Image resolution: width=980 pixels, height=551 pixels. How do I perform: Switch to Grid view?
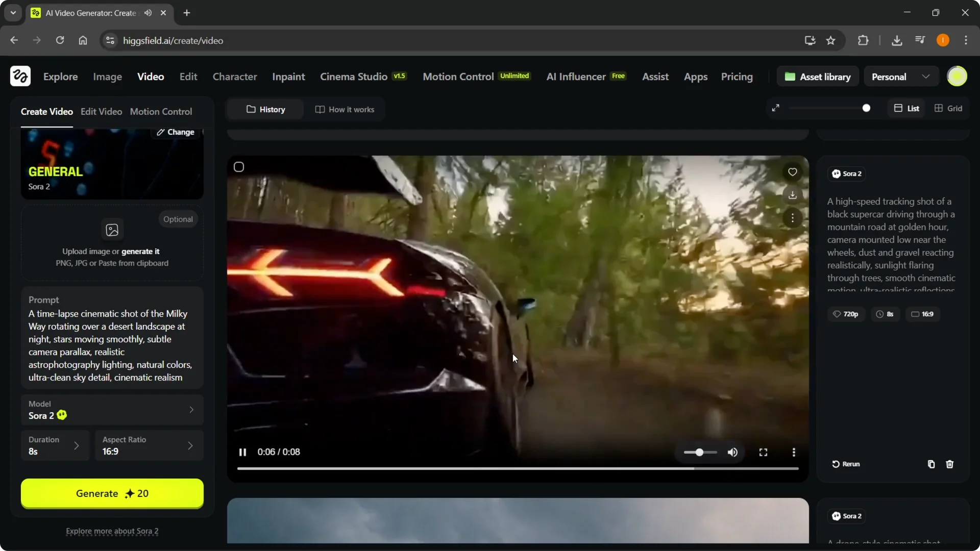[x=948, y=108]
